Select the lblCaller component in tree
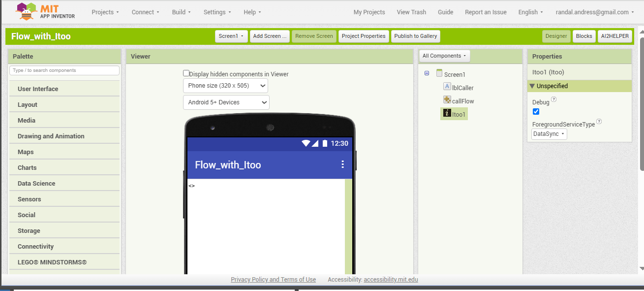This screenshot has width=644, height=291. (463, 88)
